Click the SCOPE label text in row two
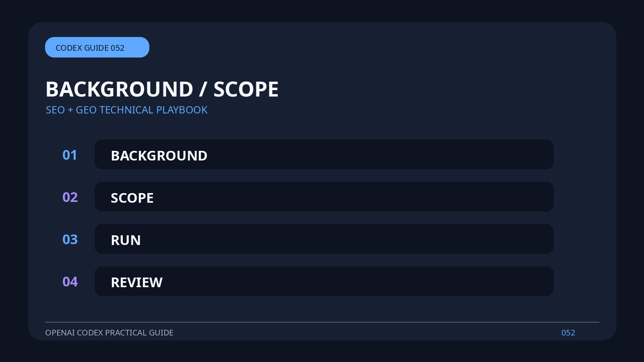This screenshot has height=362, width=644. click(x=132, y=198)
